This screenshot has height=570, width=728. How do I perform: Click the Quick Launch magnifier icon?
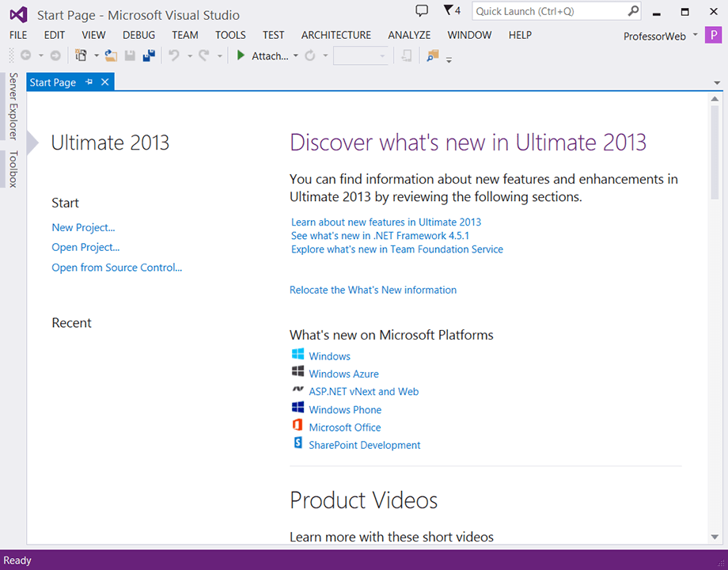click(633, 10)
